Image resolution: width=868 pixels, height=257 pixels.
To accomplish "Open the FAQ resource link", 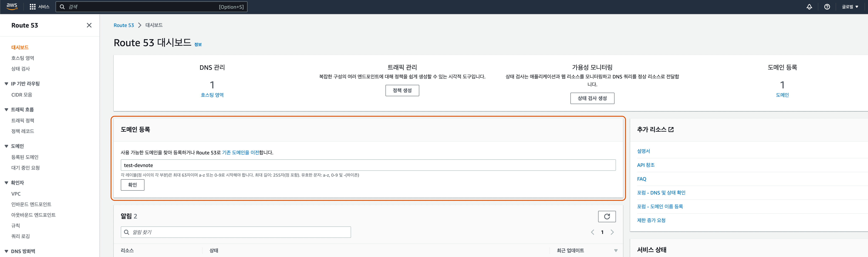I will pos(641,179).
